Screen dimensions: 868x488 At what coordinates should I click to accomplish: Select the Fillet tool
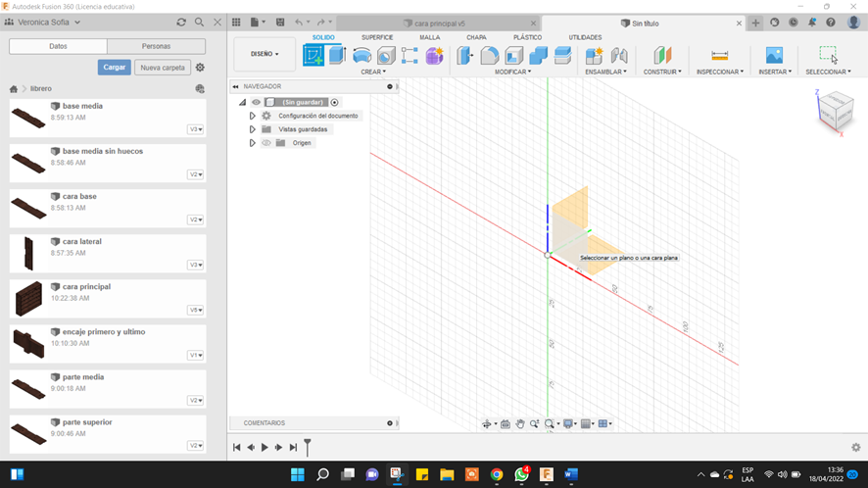click(x=490, y=56)
